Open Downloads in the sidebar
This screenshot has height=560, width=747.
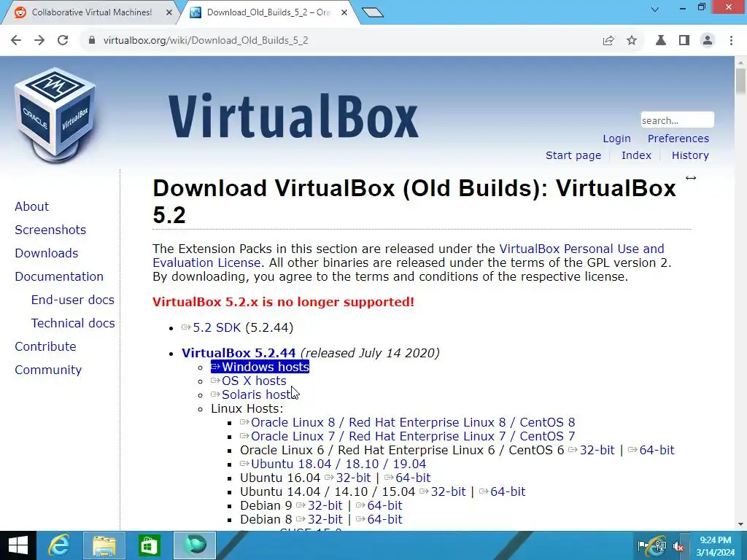click(46, 253)
